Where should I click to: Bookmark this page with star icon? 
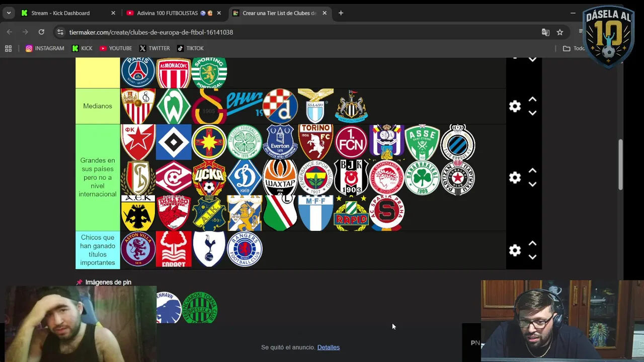[x=559, y=32]
